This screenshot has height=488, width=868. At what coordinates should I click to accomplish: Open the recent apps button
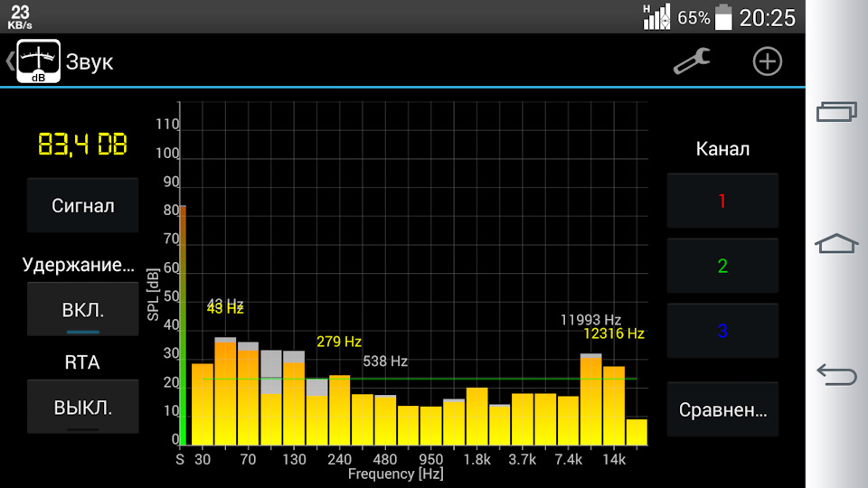(x=836, y=111)
